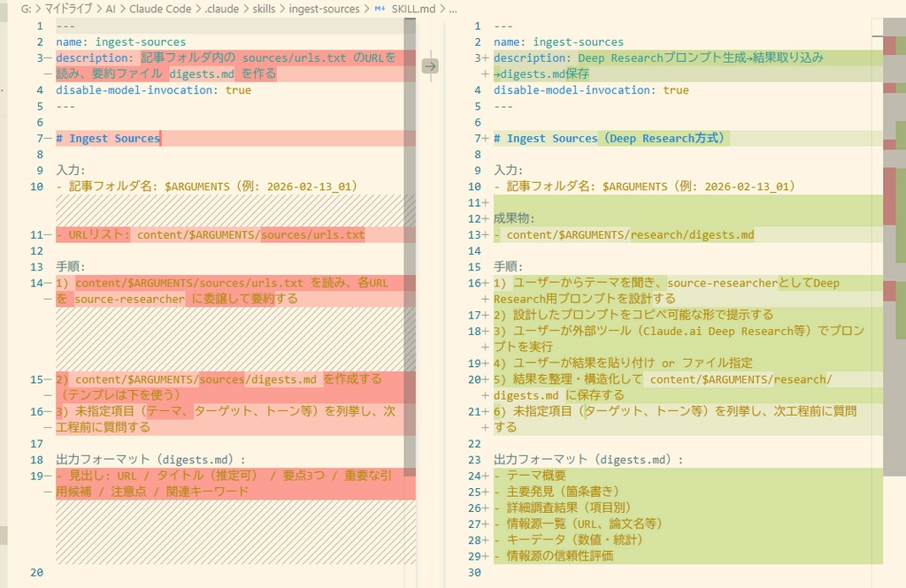Select the ingest-sources breadcrumb folder
The height and width of the screenshot is (588, 906).
(324, 9)
